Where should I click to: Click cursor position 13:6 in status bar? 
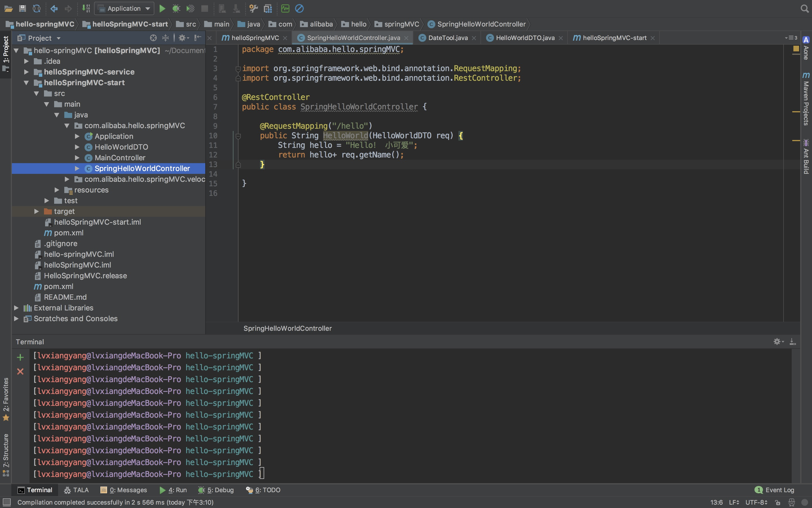(716, 503)
